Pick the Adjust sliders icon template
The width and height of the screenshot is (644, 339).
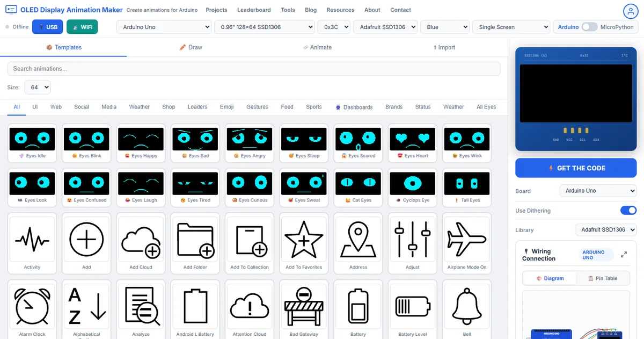[413, 243]
